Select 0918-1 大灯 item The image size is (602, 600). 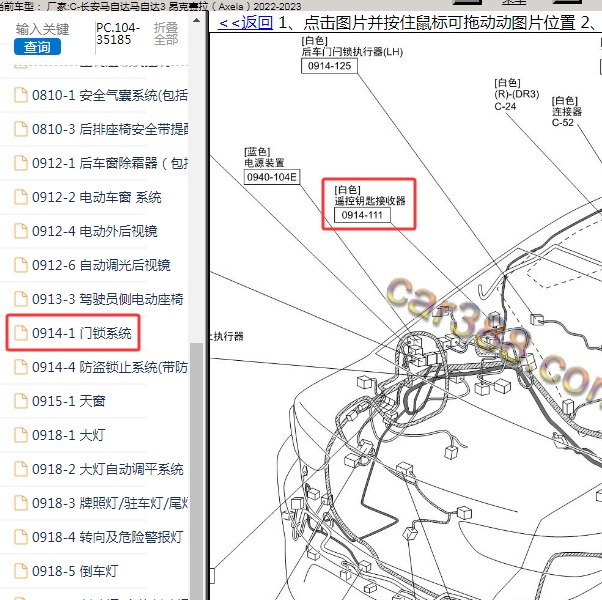(x=68, y=435)
